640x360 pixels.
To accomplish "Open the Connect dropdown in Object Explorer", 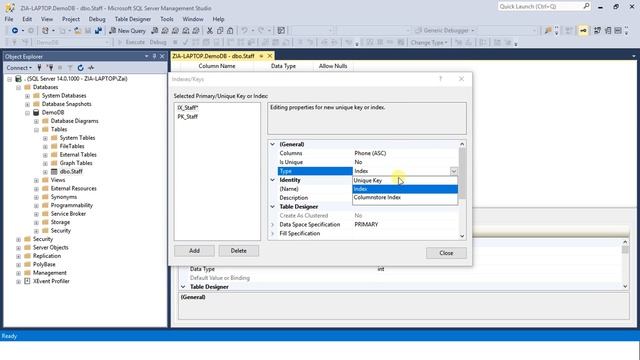I will (19, 68).
